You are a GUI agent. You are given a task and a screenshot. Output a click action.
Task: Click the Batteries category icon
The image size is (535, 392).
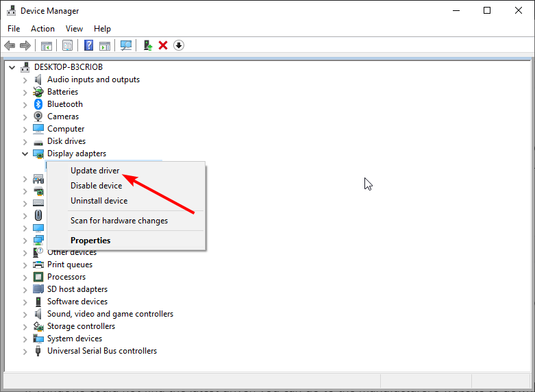tap(38, 92)
